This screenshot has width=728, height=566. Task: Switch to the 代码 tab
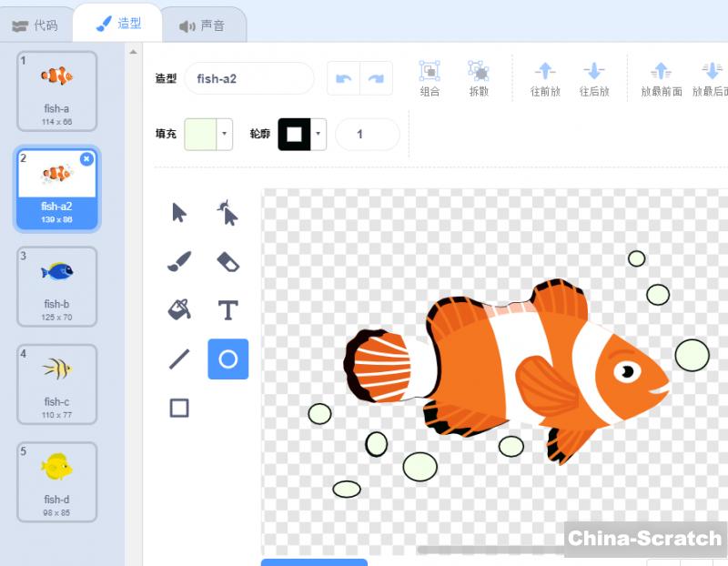35,25
